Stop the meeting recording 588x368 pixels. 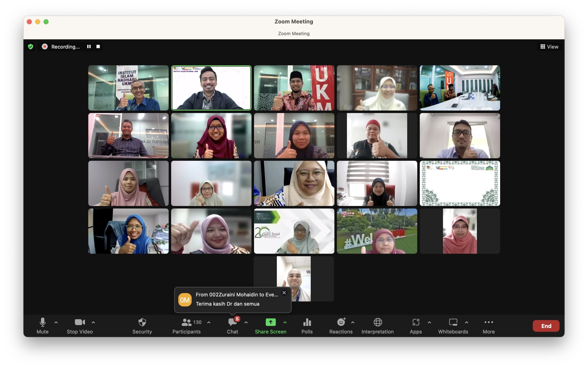[x=98, y=46]
